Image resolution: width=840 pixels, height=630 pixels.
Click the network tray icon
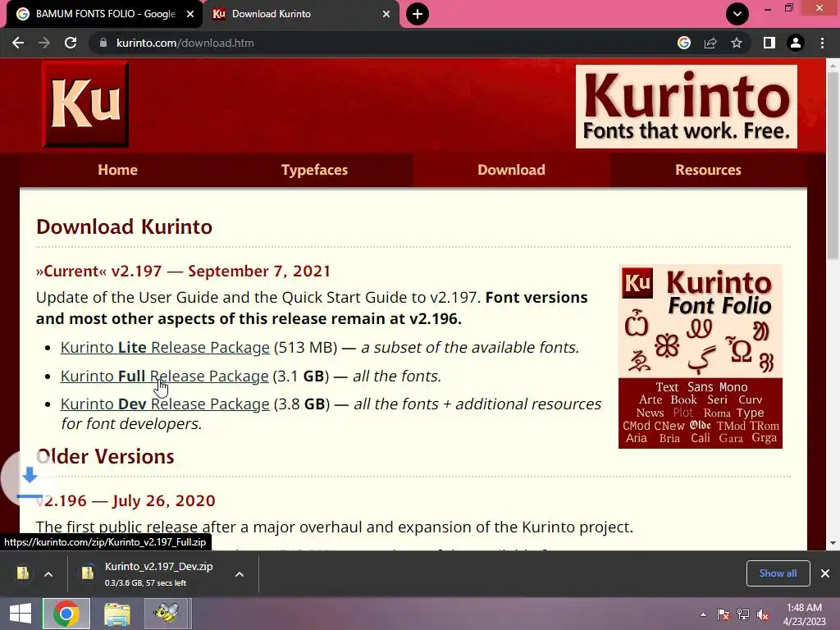coord(743,614)
